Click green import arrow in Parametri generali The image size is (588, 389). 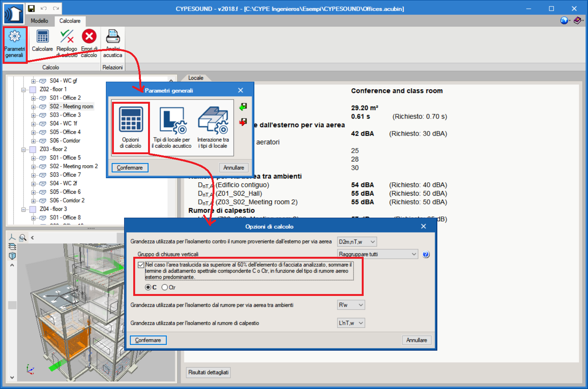[x=243, y=107]
